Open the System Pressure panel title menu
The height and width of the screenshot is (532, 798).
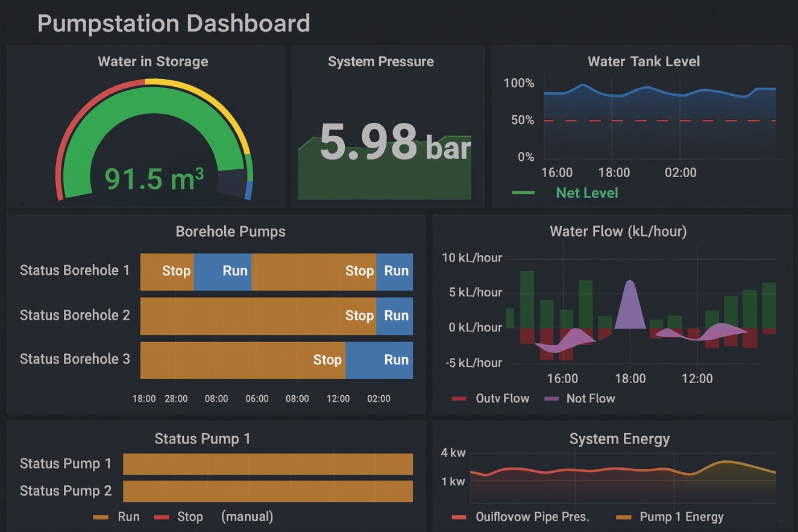point(380,61)
